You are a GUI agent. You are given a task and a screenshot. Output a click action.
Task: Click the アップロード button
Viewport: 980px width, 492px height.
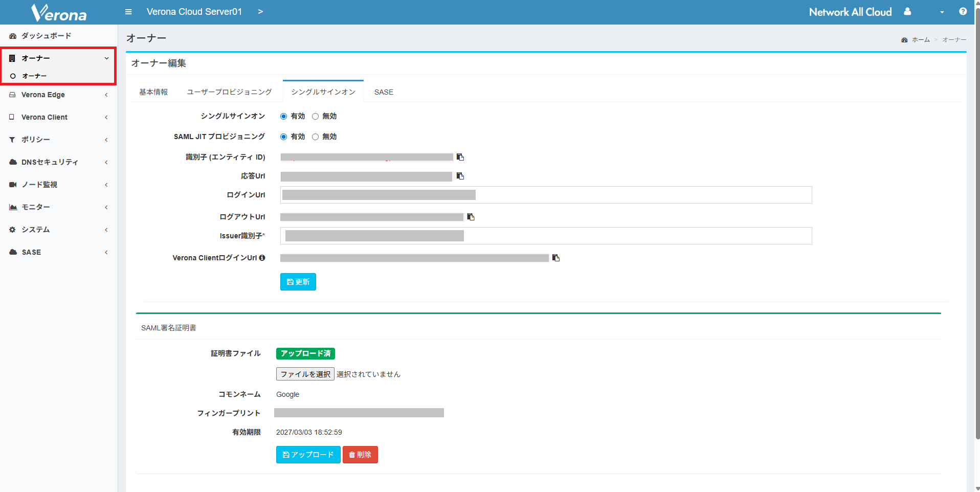click(308, 455)
